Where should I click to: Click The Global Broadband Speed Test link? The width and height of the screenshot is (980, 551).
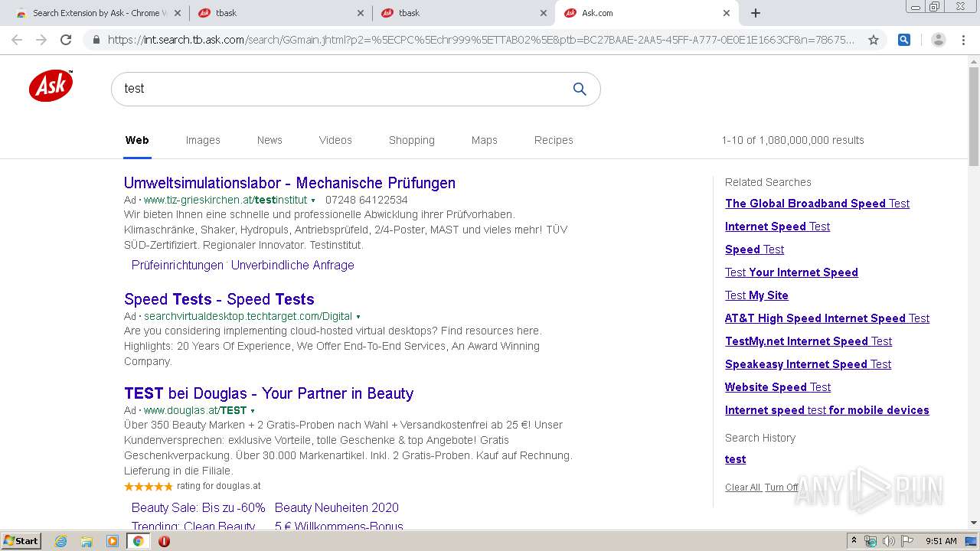(817, 204)
